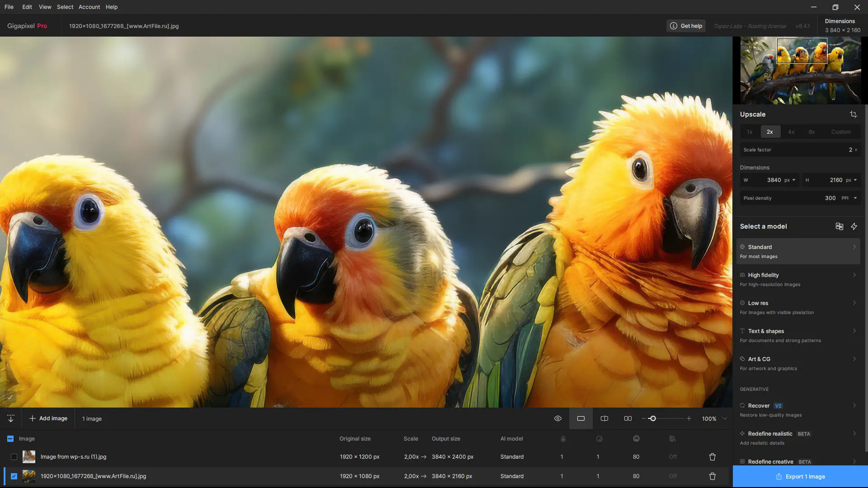Open the PPI unit dropdown

(855, 198)
